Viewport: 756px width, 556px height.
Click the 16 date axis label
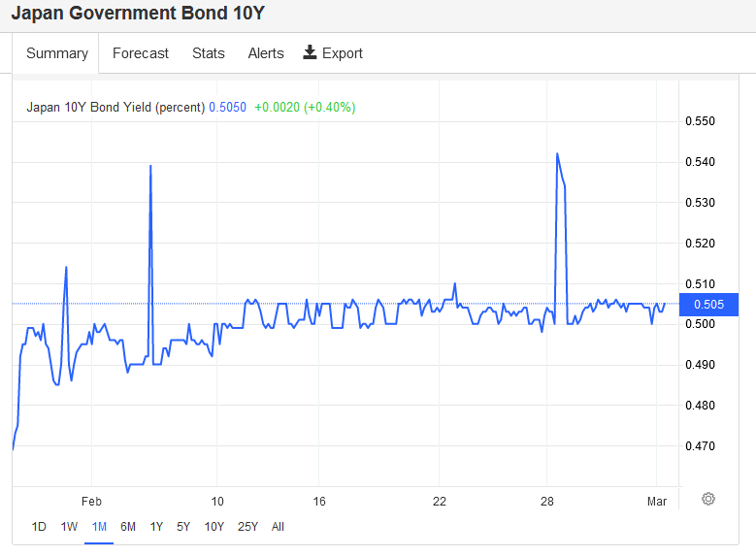319,502
